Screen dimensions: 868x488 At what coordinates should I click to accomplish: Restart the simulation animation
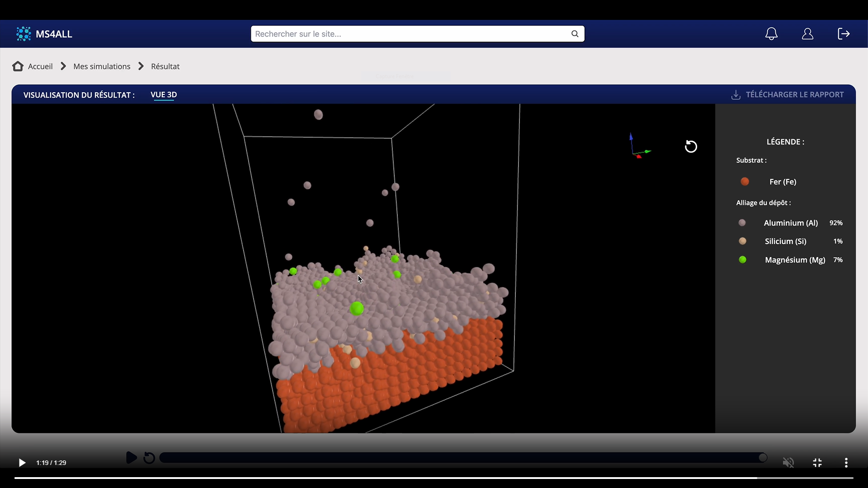[149, 458]
